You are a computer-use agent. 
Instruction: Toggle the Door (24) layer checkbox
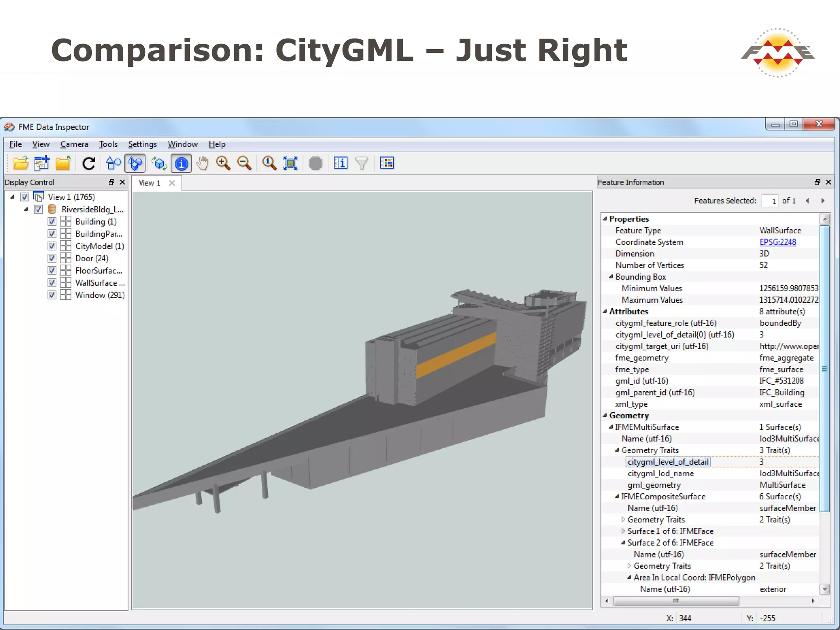(x=52, y=258)
